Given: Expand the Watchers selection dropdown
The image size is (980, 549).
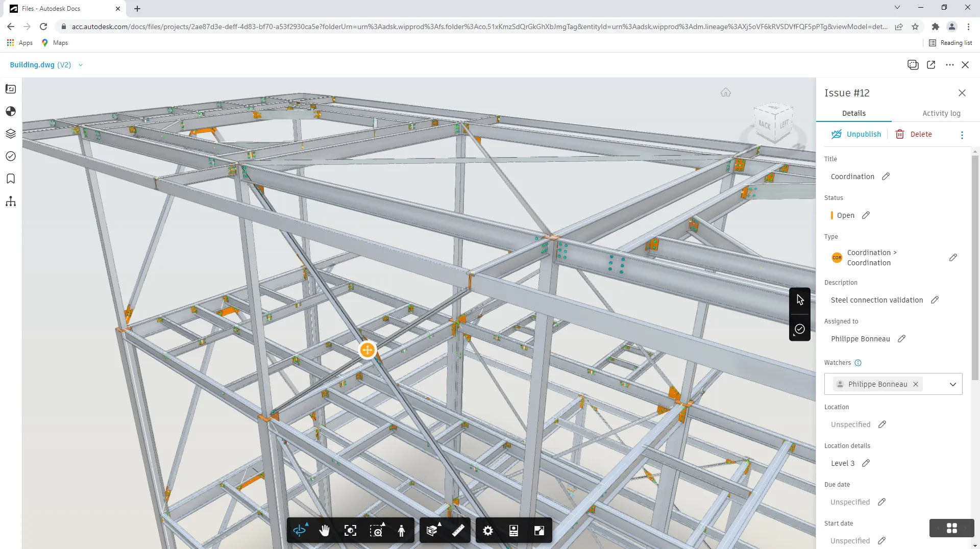Looking at the screenshot, I should click(952, 384).
